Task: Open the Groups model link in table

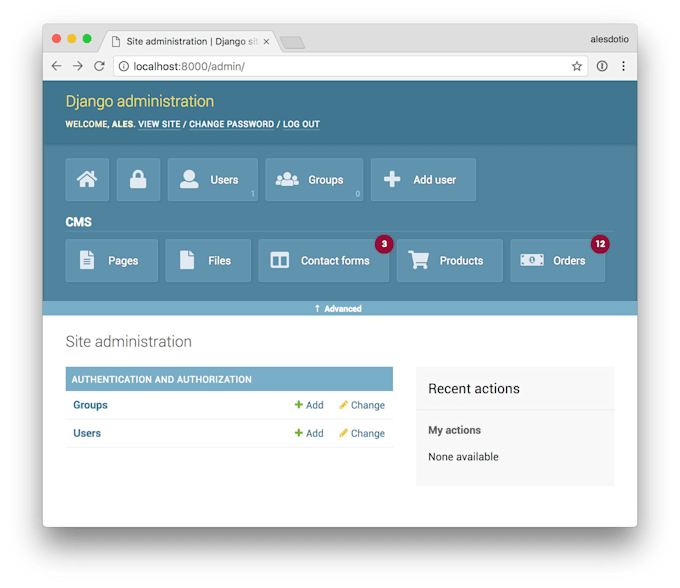Action: [90, 405]
